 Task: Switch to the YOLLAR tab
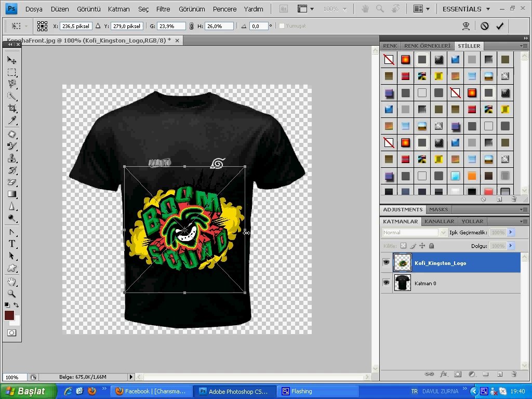point(472,221)
